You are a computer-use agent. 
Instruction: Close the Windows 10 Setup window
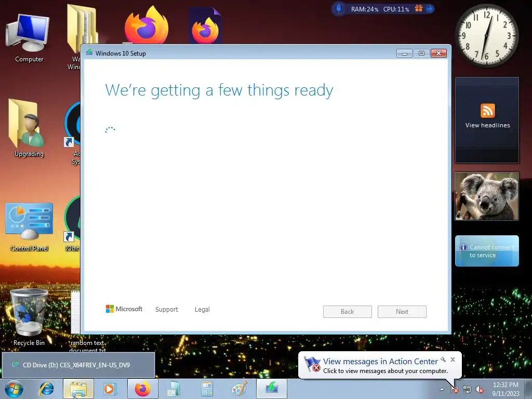438,54
